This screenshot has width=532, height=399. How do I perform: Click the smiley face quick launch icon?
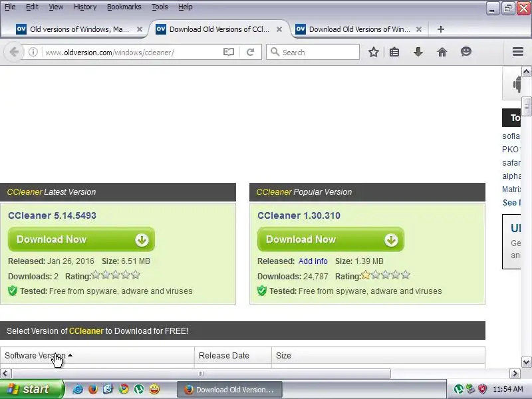point(154,389)
